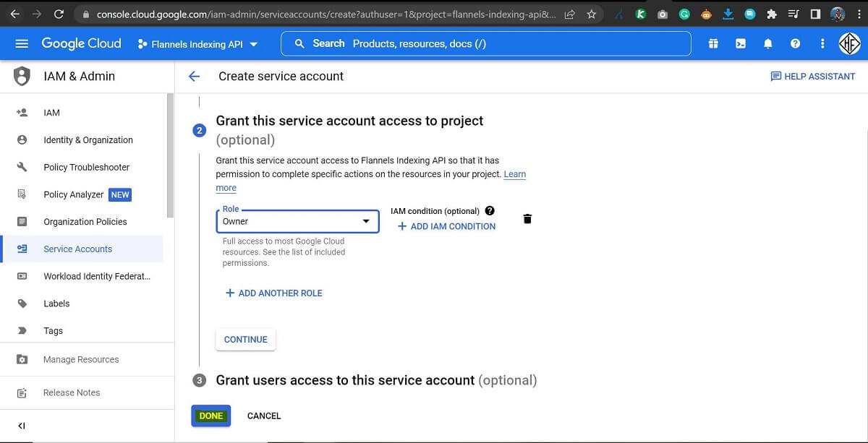
Task: Click ADD ANOTHER ROLE
Action: (273, 293)
